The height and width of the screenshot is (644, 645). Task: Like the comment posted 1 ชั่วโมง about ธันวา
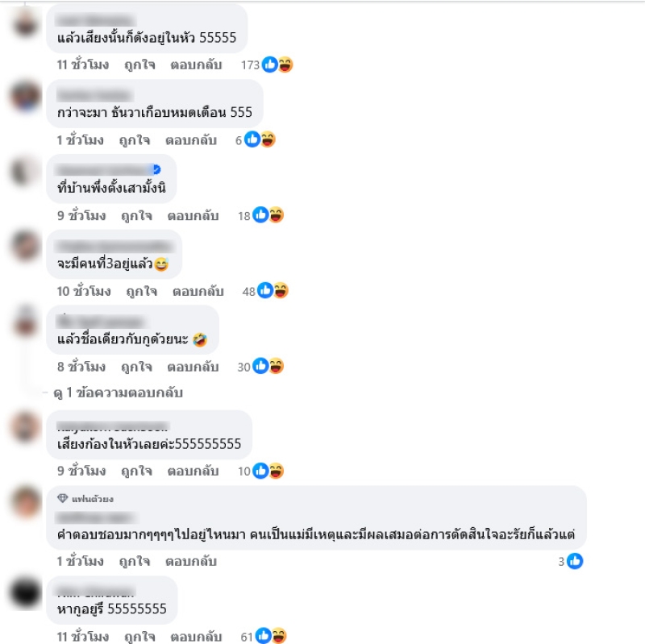pos(135,140)
